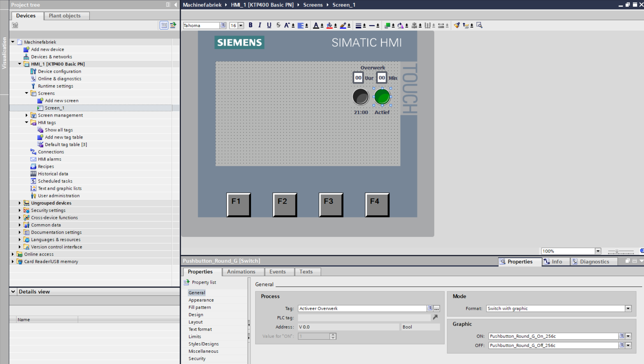Toggle strikethrough text formatting
644x364 pixels.
click(278, 25)
